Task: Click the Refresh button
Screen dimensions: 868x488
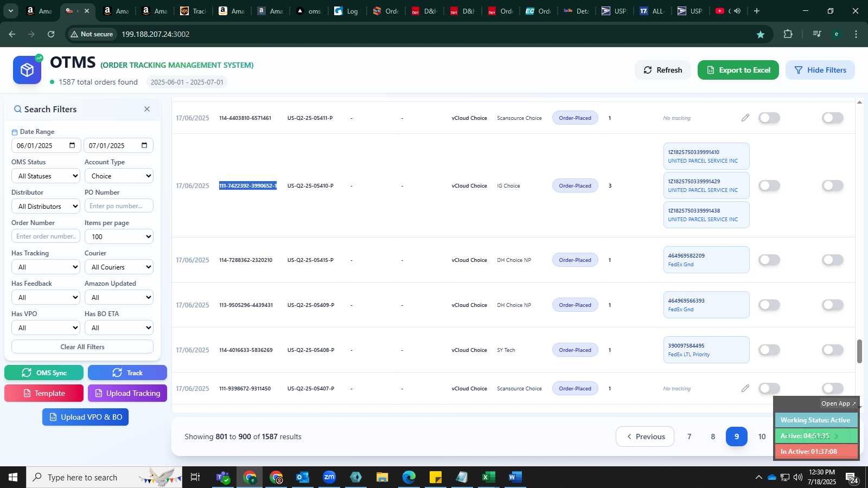Action: click(663, 70)
